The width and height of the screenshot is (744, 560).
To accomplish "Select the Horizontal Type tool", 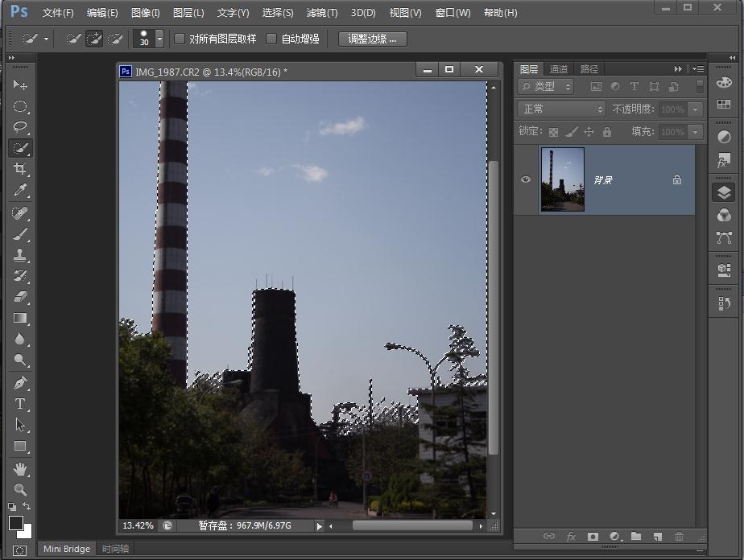I will pos(20,404).
